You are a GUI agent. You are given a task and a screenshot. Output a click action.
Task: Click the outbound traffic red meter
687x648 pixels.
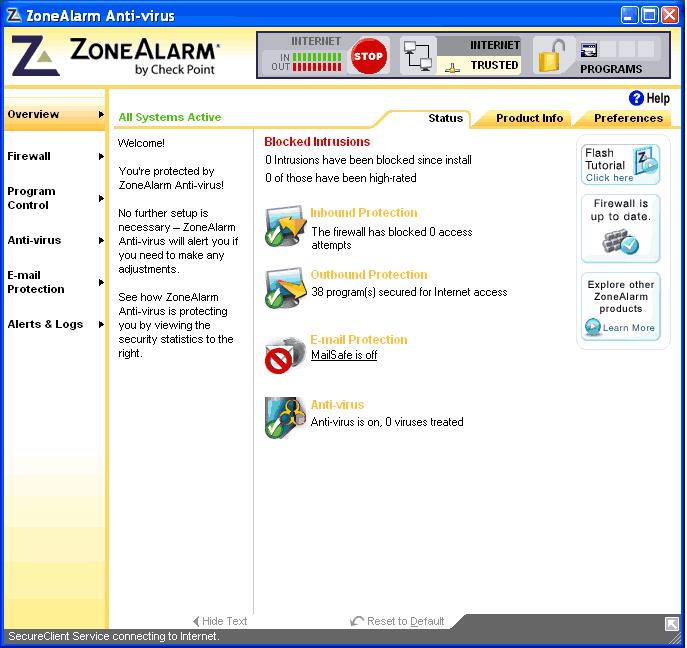click(317, 67)
